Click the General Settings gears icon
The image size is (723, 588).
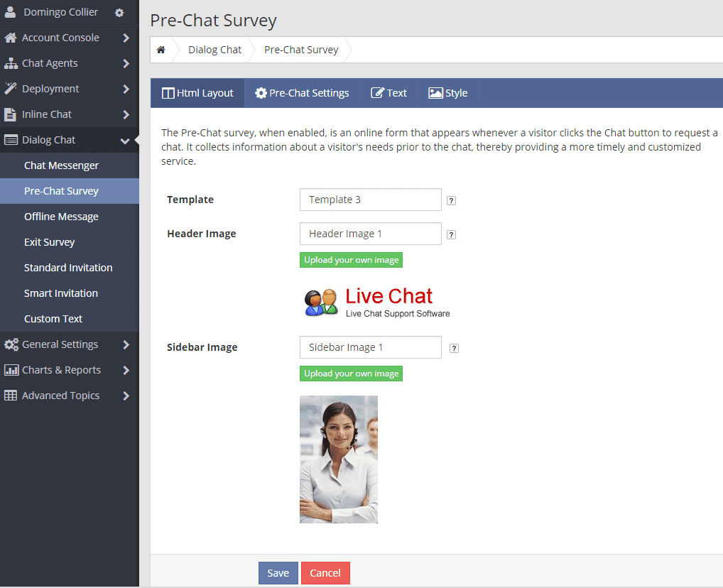coord(11,344)
